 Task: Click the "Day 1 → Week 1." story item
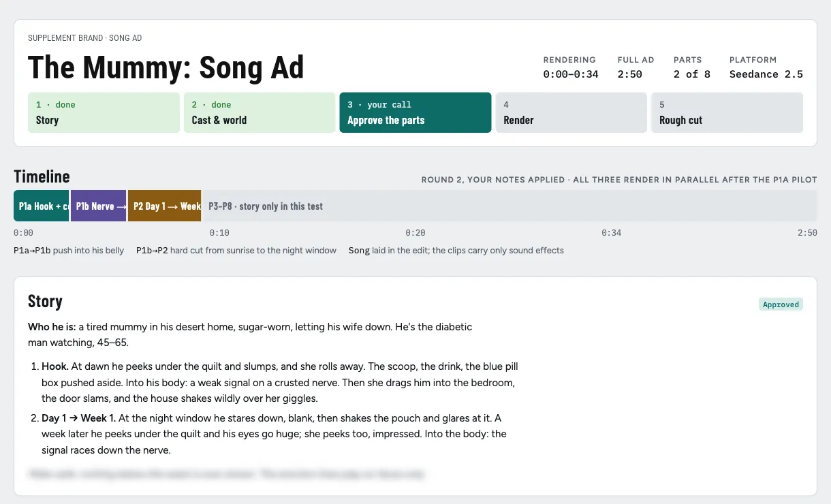[x=275, y=434]
